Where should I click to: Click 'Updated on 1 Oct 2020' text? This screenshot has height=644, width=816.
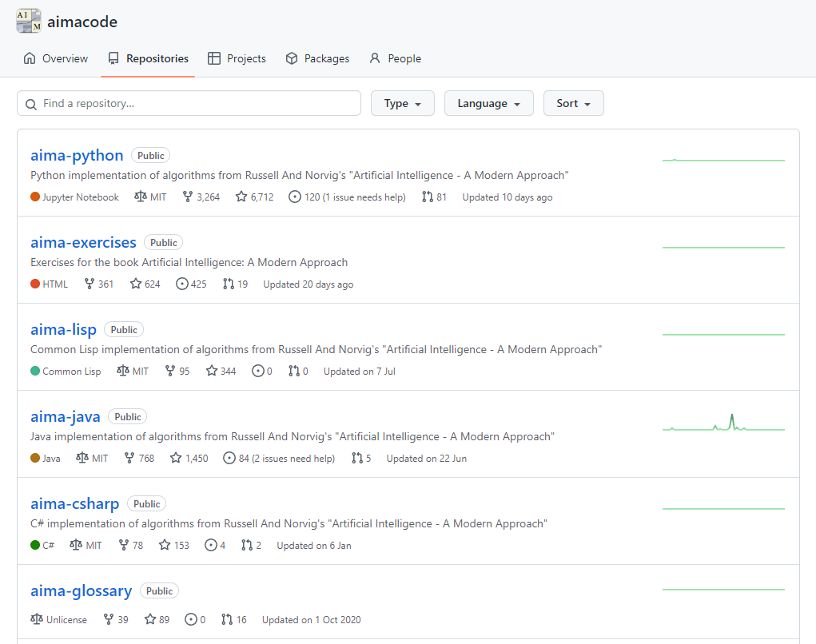pos(311,619)
